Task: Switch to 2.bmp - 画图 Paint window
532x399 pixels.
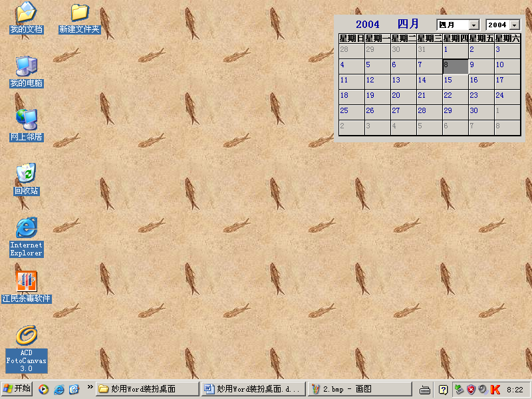Action: click(360, 389)
